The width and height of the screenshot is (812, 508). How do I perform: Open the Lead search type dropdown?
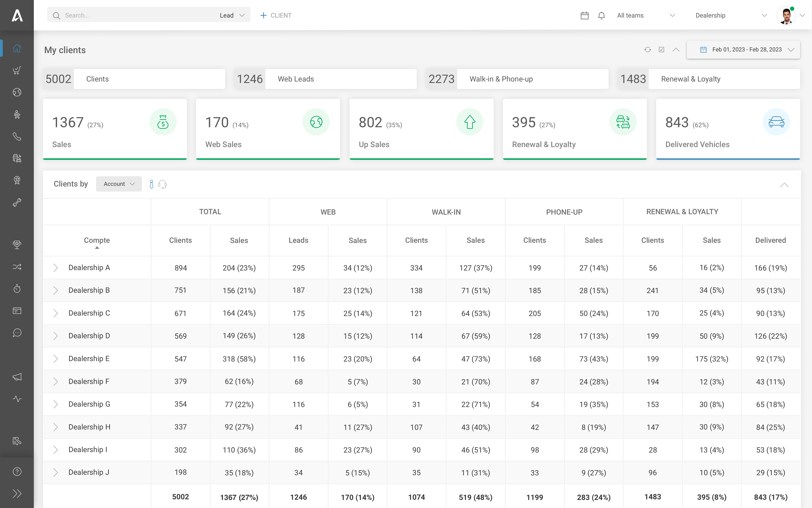click(232, 15)
